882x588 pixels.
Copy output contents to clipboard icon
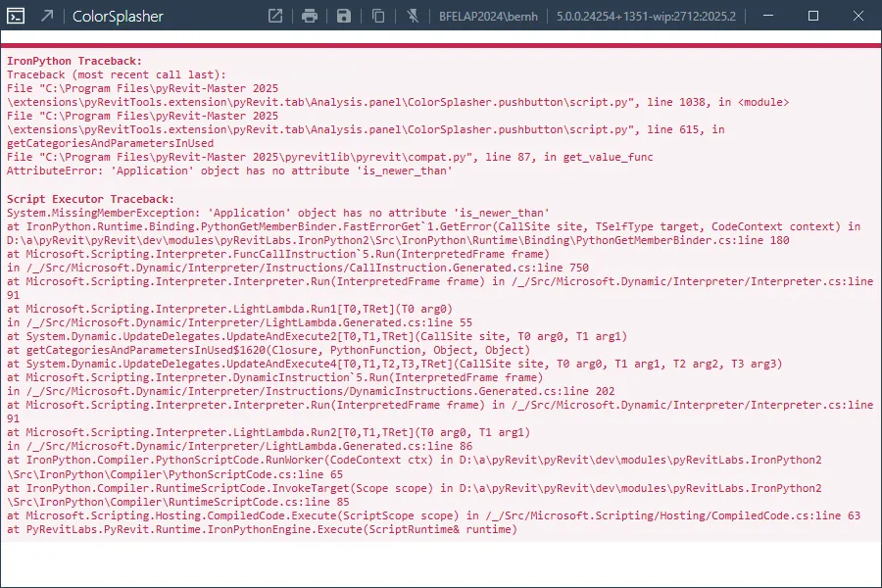(378, 16)
